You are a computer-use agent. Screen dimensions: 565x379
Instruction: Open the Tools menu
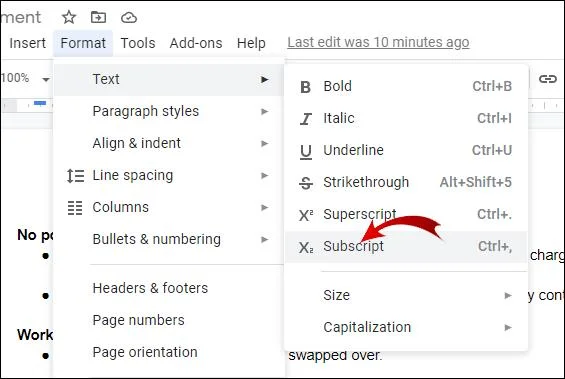click(x=138, y=43)
